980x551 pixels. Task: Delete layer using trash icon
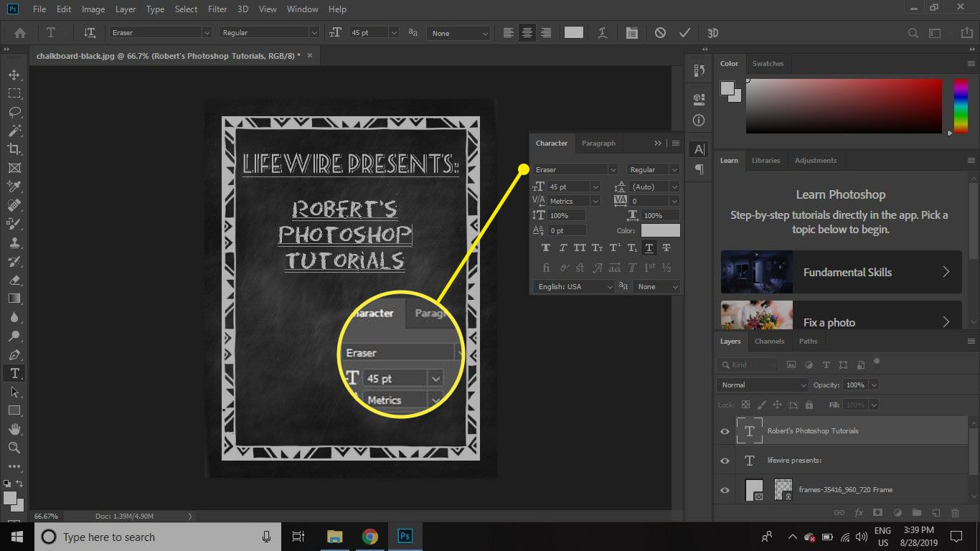pyautogui.click(x=955, y=513)
